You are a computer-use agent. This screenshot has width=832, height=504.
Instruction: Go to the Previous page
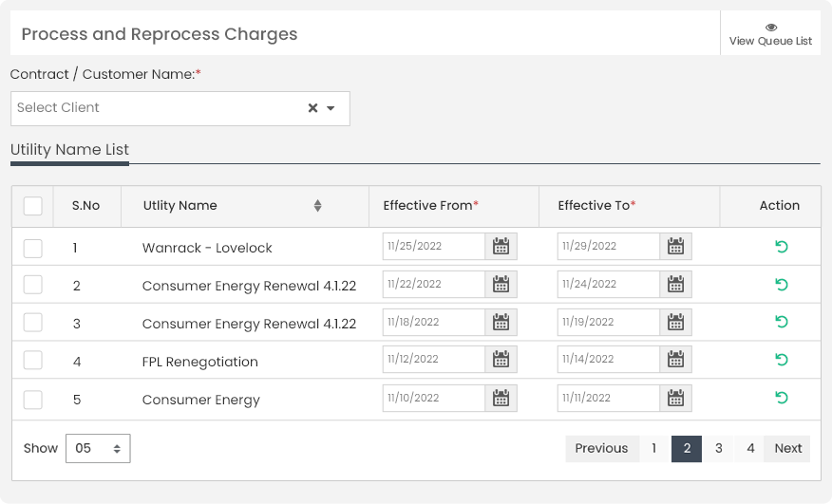pyautogui.click(x=602, y=449)
